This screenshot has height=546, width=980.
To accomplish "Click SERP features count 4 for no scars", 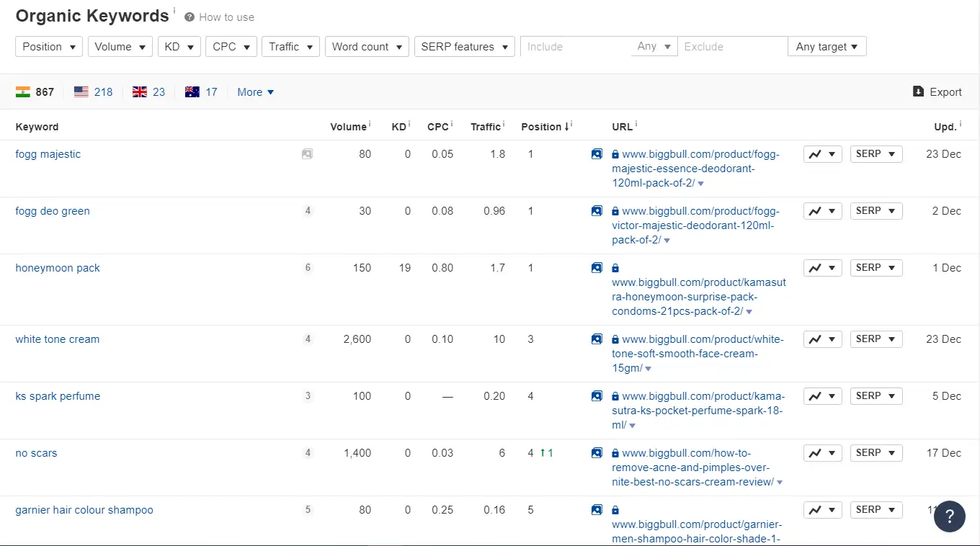I will 308,453.
